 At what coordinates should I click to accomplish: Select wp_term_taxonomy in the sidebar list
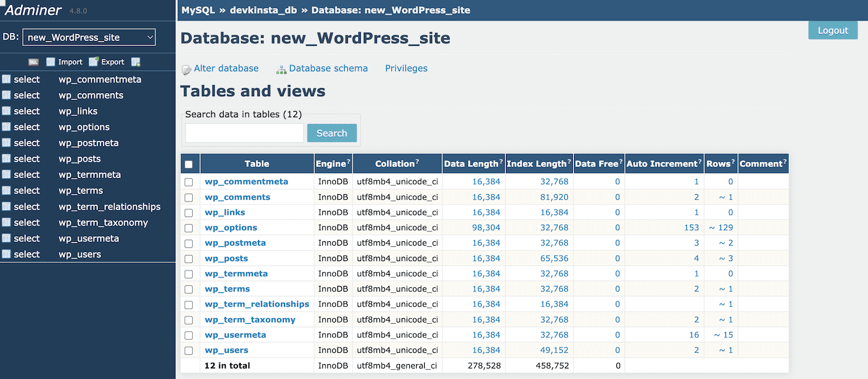pyautogui.click(x=103, y=223)
